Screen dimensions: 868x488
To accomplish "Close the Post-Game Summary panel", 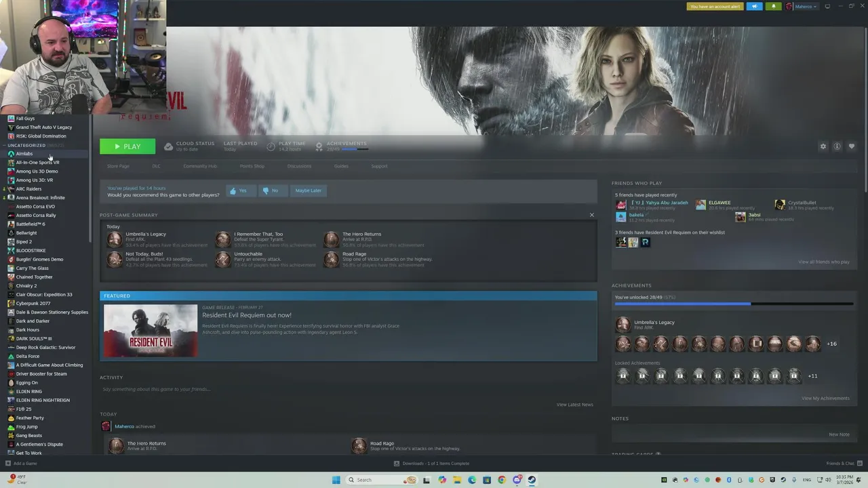I will click(x=591, y=215).
